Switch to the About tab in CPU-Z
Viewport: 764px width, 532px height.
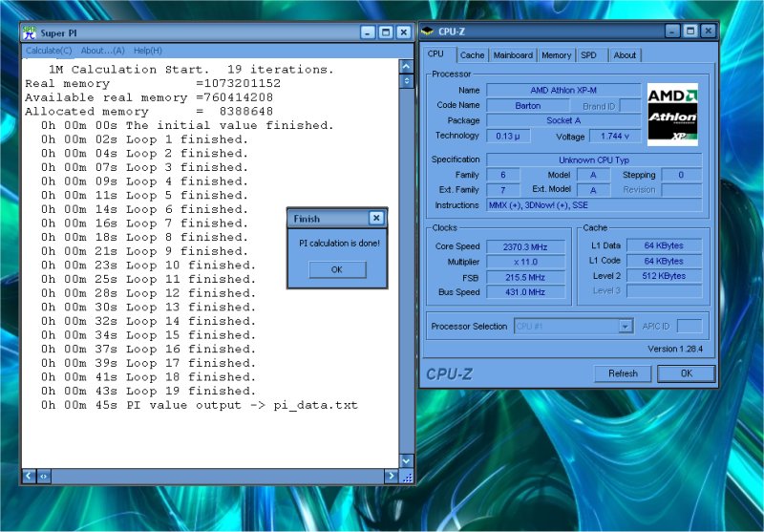coord(625,55)
